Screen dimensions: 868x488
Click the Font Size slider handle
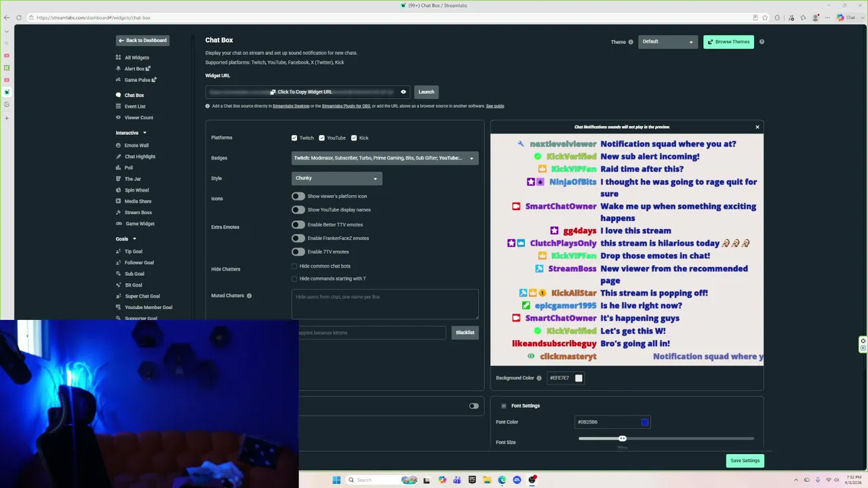tap(622, 439)
